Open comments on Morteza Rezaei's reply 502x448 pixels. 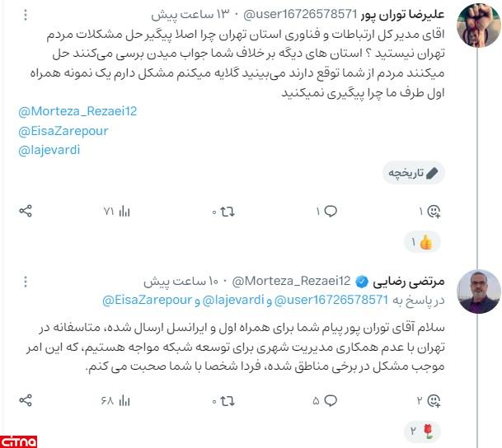(x=325, y=401)
